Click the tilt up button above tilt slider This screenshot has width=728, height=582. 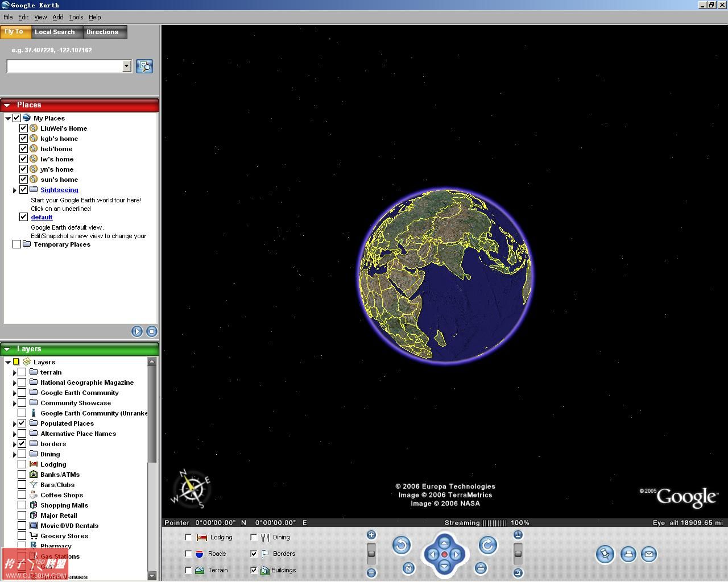[518, 535]
